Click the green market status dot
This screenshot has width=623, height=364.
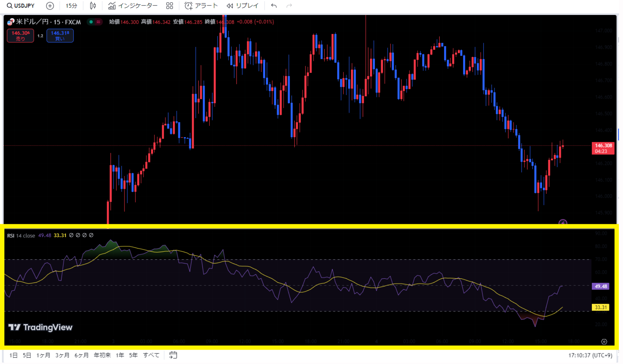point(91,22)
